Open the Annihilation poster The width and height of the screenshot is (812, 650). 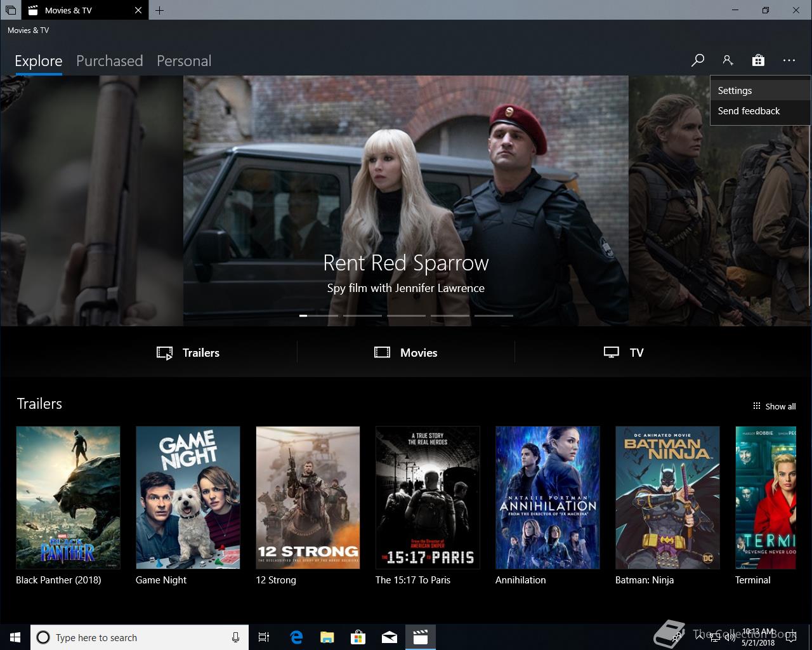(547, 498)
